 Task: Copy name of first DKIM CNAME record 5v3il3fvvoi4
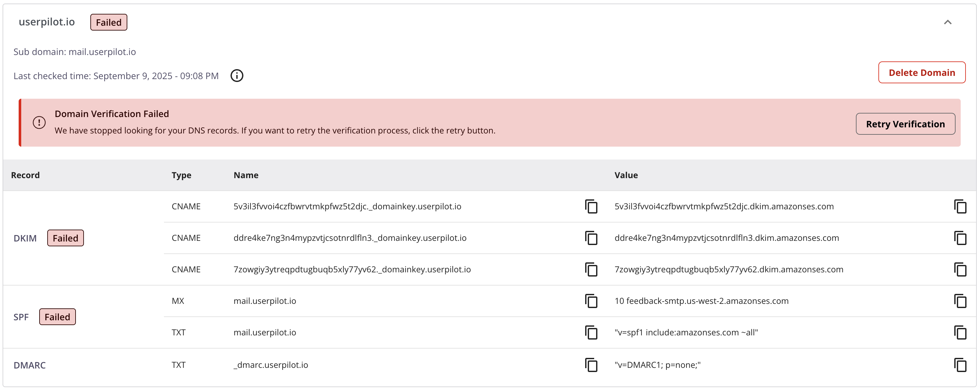(x=591, y=206)
